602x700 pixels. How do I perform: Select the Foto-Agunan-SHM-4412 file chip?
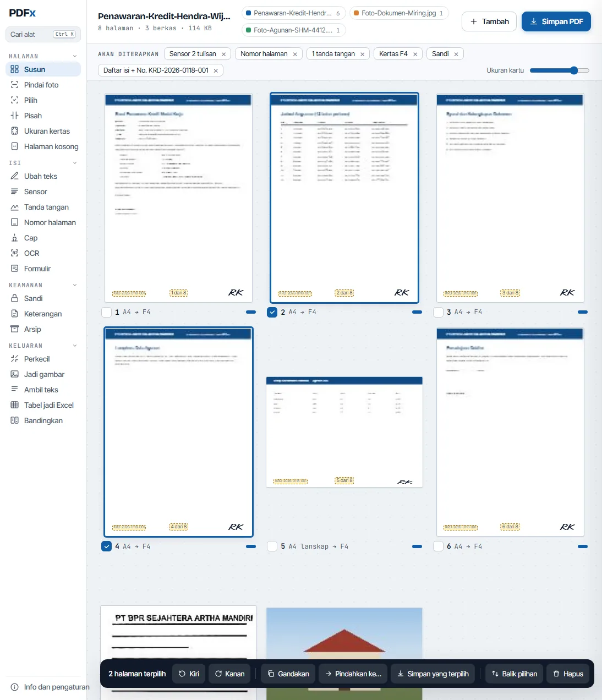pos(293,30)
